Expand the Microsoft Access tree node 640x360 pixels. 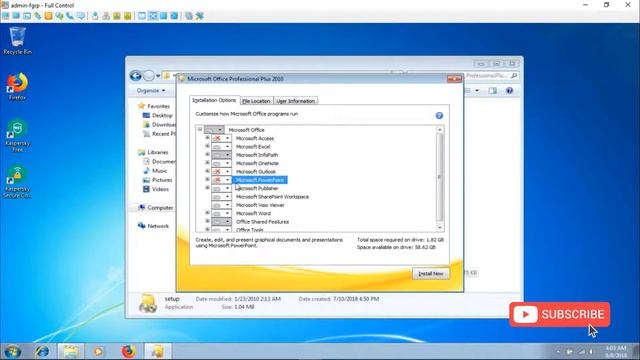click(207, 138)
